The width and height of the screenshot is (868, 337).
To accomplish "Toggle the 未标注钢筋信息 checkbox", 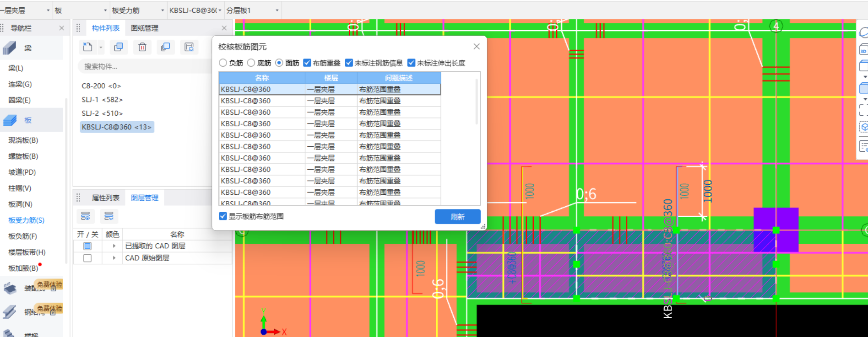I will (x=349, y=63).
